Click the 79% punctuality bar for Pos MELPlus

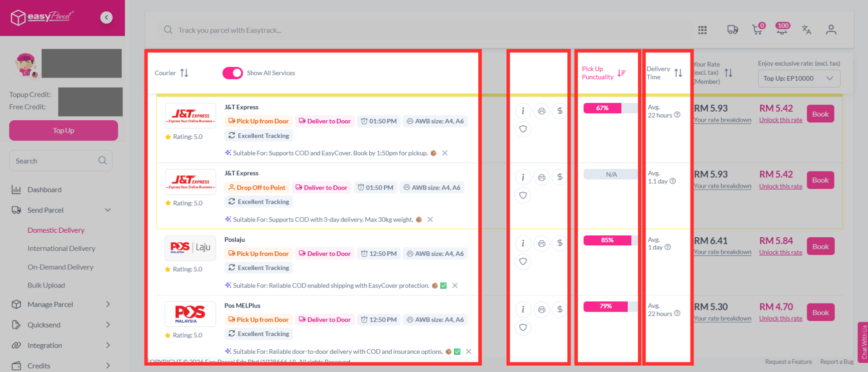coord(610,307)
